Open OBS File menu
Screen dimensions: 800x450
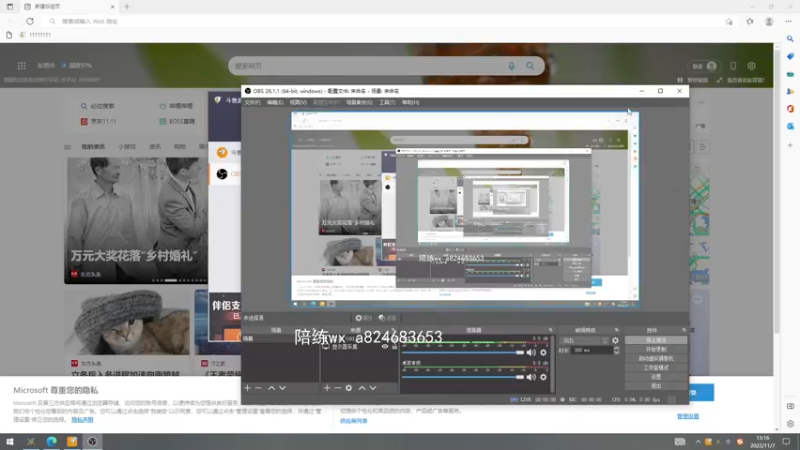point(252,103)
